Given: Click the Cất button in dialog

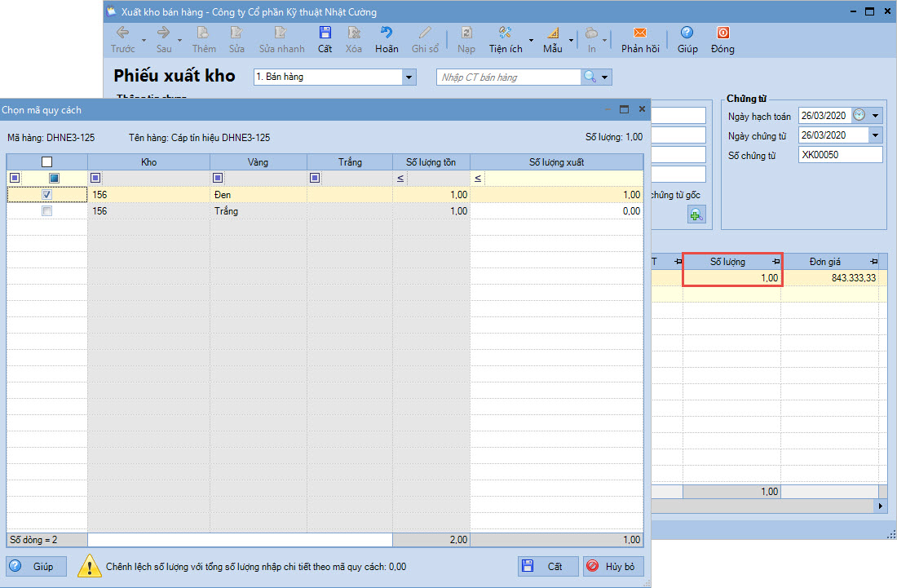Looking at the screenshot, I should [547, 566].
